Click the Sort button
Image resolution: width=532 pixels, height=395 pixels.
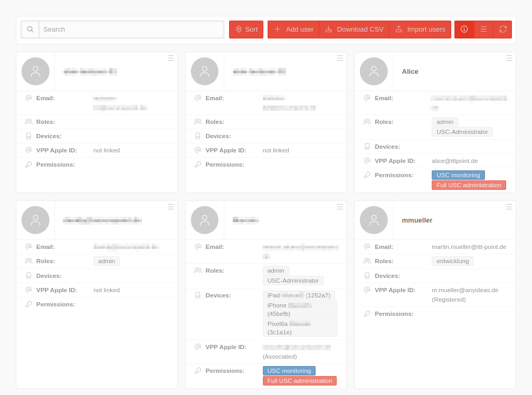tap(246, 30)
